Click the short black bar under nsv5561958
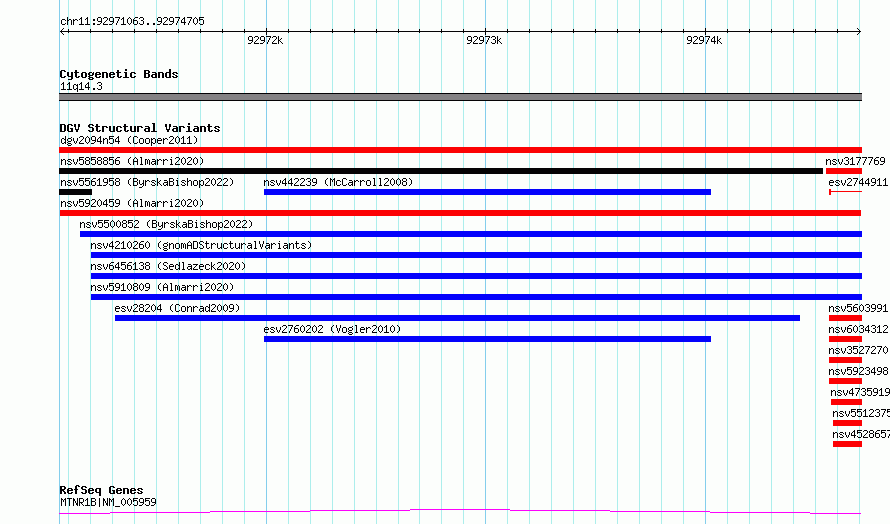The width and height of the screenshot is (890, 524). click(75, 192)
